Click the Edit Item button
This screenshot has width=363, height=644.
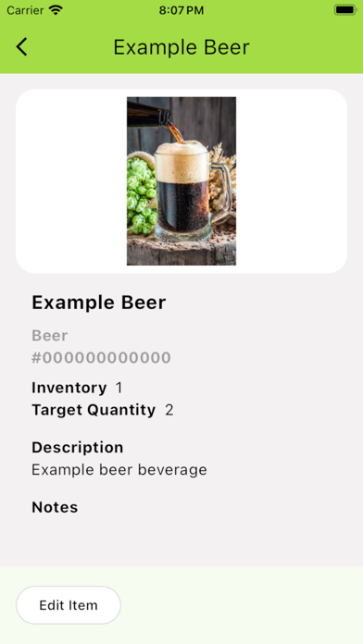(69, 605)
